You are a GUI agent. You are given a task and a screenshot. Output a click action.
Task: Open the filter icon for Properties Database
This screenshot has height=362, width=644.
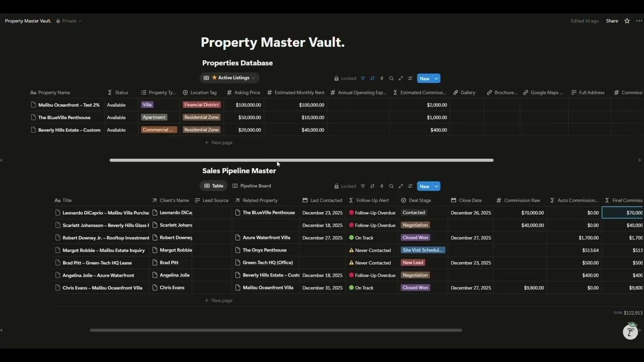[x=363, y=78]
